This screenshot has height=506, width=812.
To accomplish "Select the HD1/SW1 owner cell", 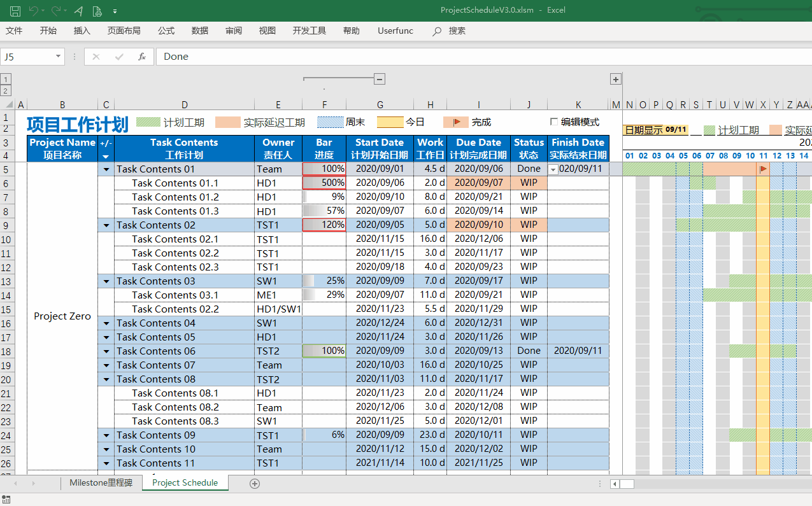I will tap(278, 309).
